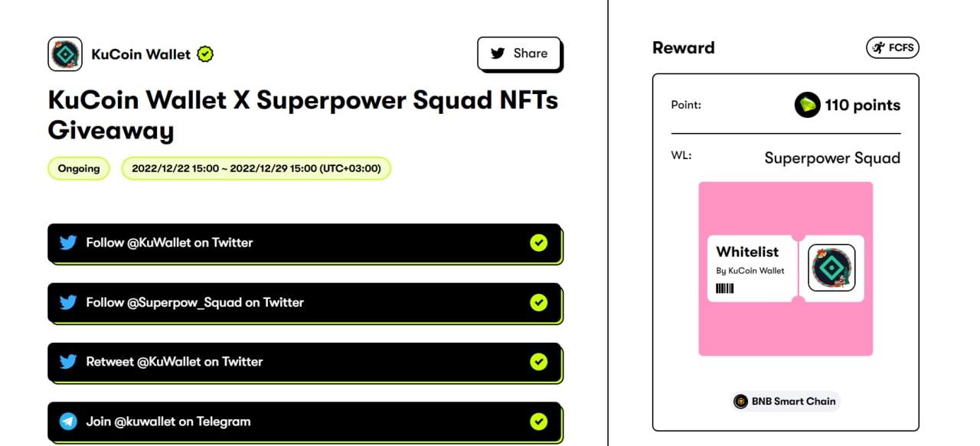Click the Share button
Screen dimensions: 980x446
point(519,54)
